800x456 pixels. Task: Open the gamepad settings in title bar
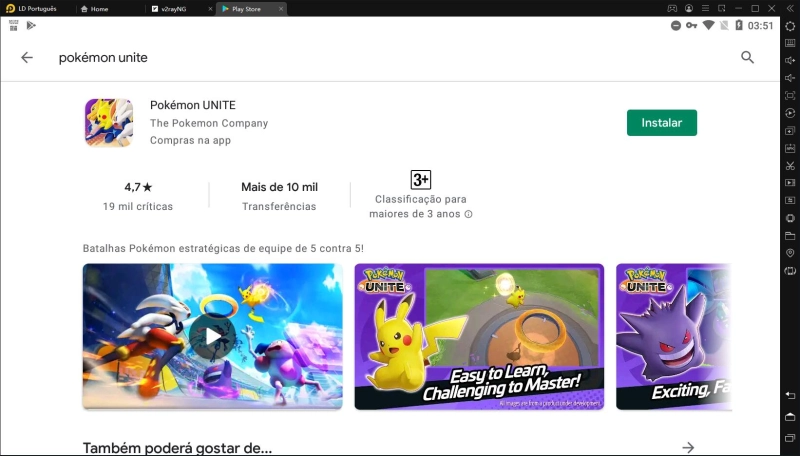pyautogui.click(x=672, y=8)
